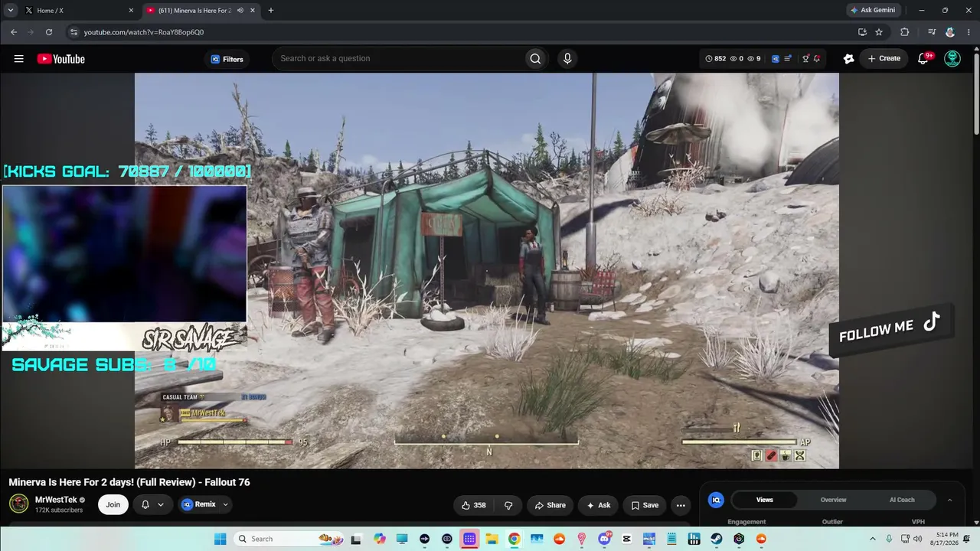Switch to the Home / X browser tab

point(79,10)
